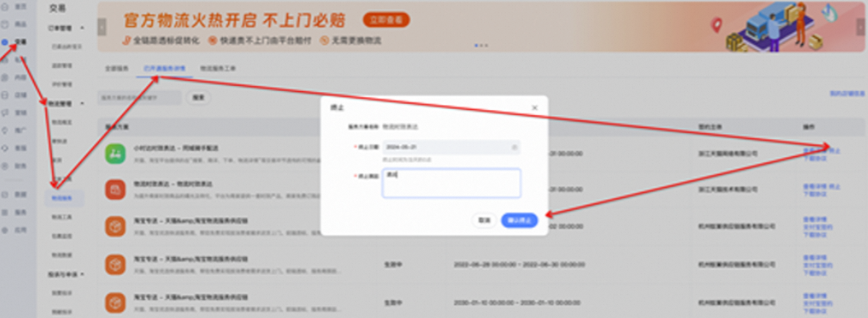The width and height of the screenshot is (868, 318).
Task: Switch to the 物流服务工单 tab
Action: (219, 69)
